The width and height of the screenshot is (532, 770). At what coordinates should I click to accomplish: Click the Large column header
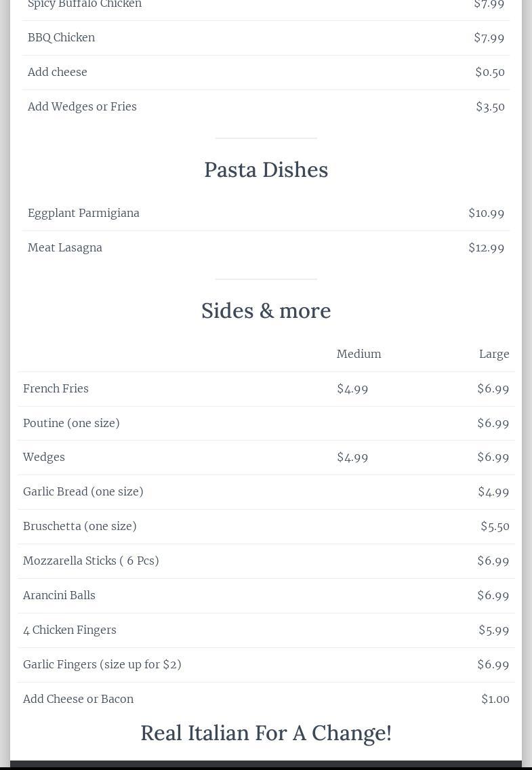pos(494,354)
